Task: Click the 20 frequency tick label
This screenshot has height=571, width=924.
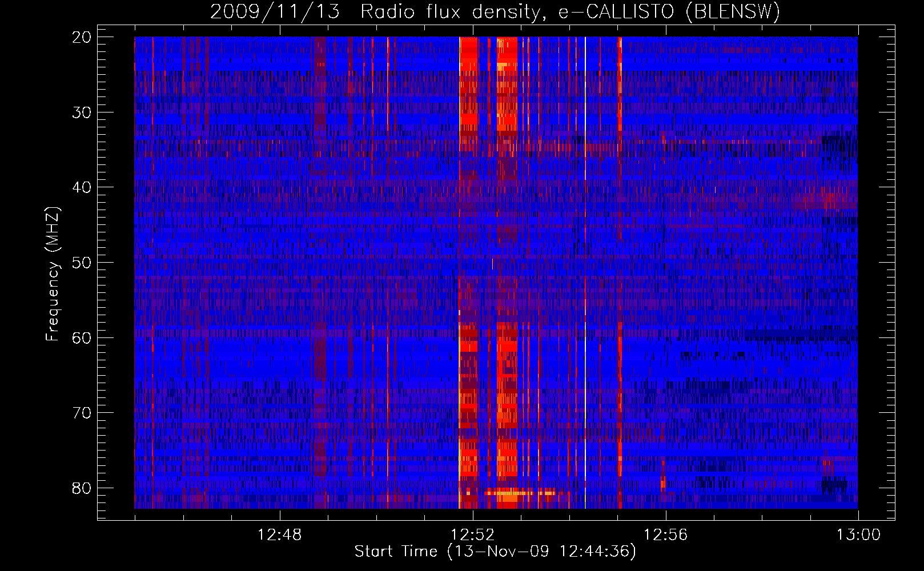Action: tap(82, 37)
